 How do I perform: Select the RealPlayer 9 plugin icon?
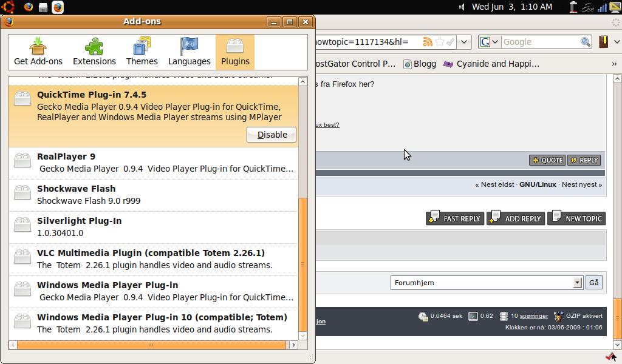[x=22, y=160]
